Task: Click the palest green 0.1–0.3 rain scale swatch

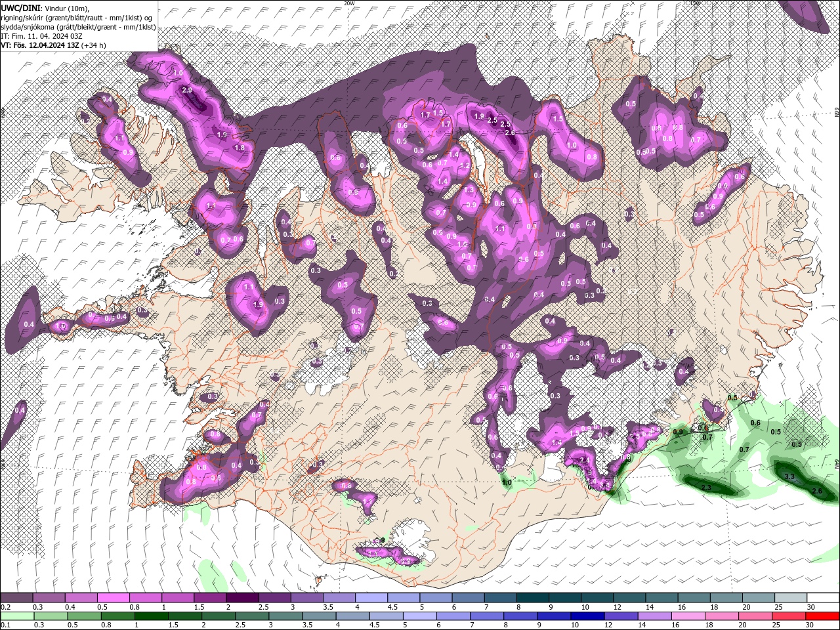Action: point(16,616)
